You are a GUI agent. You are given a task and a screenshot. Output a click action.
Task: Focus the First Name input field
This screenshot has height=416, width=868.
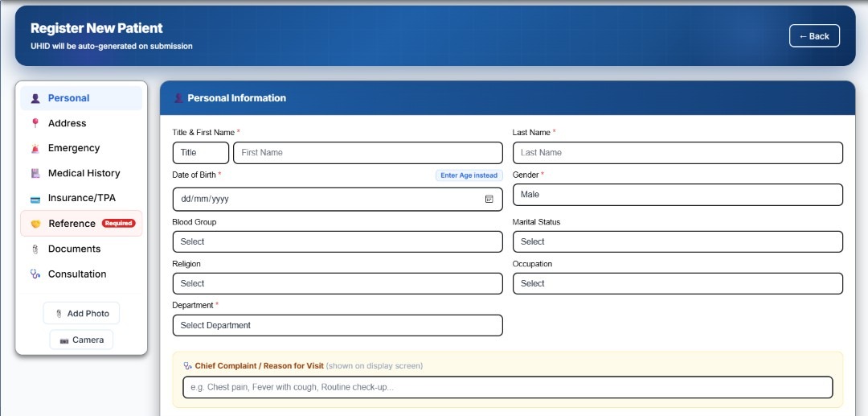[368, 153]
